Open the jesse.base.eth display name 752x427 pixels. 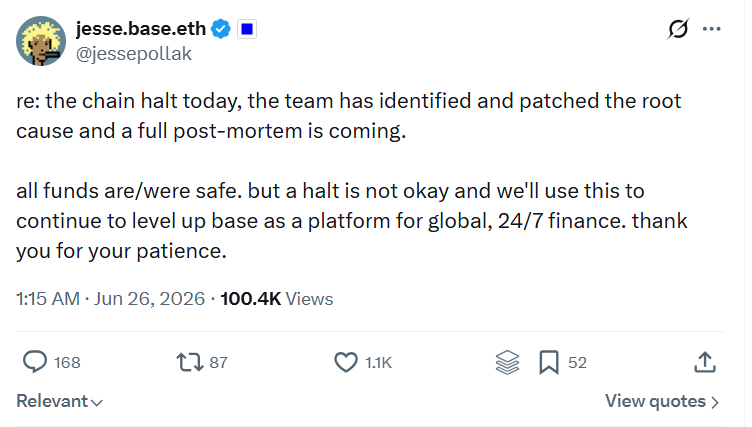click(141, 29)
